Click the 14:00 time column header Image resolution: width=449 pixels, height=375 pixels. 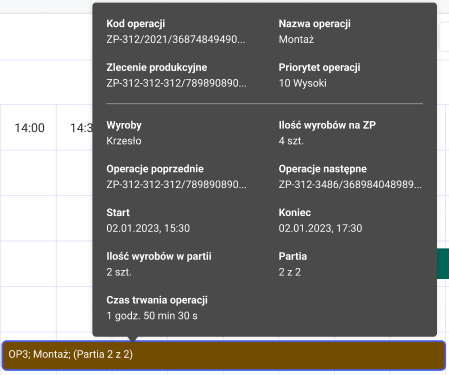(29, 128)
